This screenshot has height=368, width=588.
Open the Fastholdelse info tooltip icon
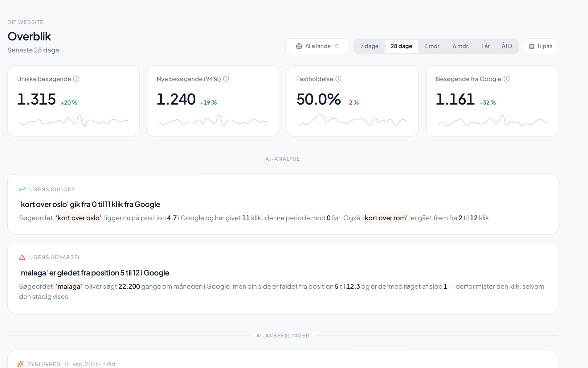coord(338,79)
